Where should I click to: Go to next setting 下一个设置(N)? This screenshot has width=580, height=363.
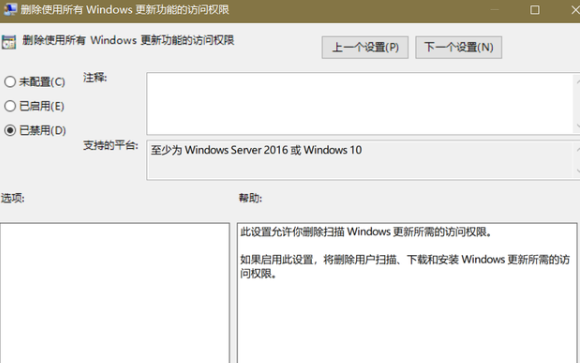[x=459, y=47]
